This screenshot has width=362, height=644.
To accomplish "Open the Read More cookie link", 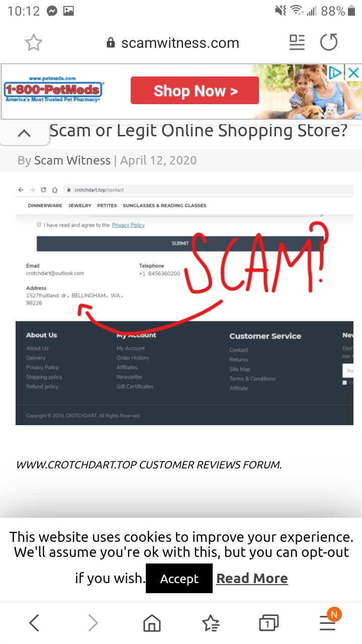I will tap(252, 579).
